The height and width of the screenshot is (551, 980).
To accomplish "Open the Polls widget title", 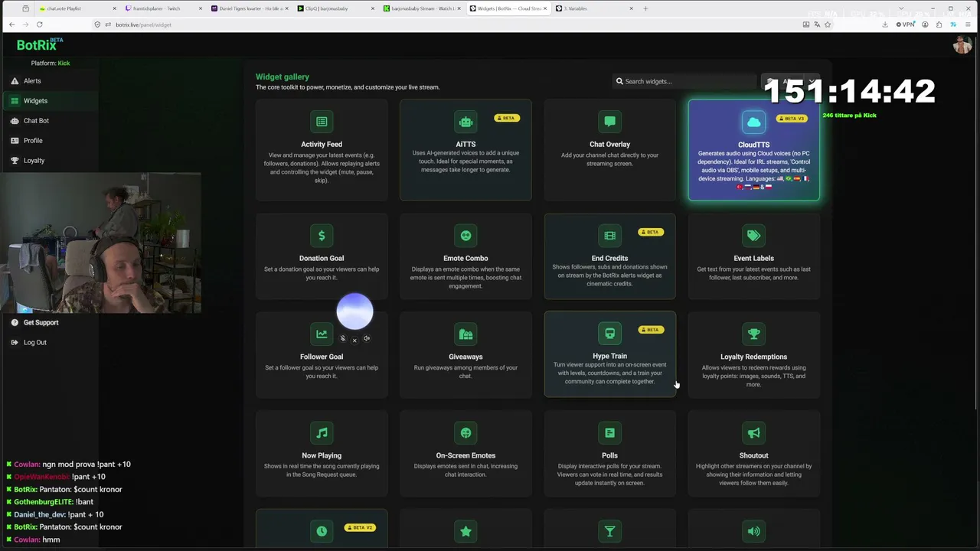I will pyautogui.click(x=609, y=455).
